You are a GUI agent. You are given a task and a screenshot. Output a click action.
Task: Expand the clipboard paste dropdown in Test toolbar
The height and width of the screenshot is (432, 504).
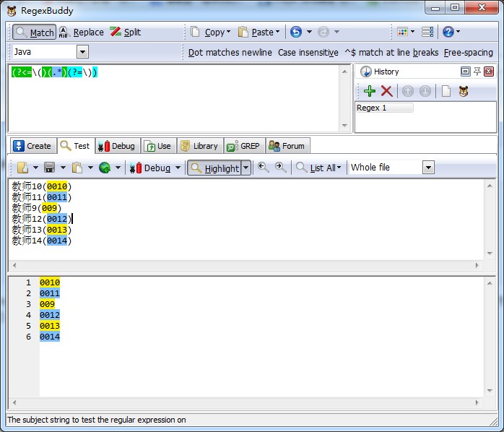point(90,168)
